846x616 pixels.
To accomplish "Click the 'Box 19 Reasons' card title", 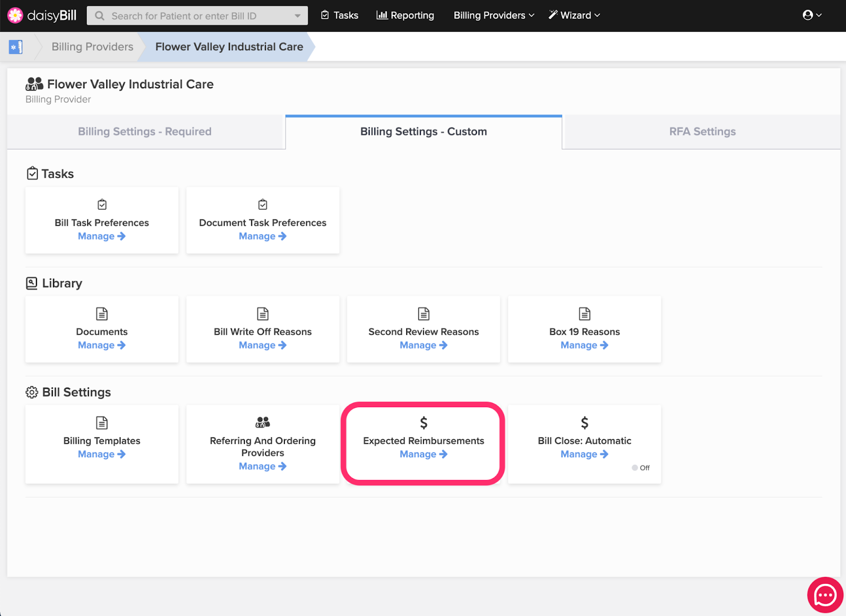I will click(x=585, y=332).
